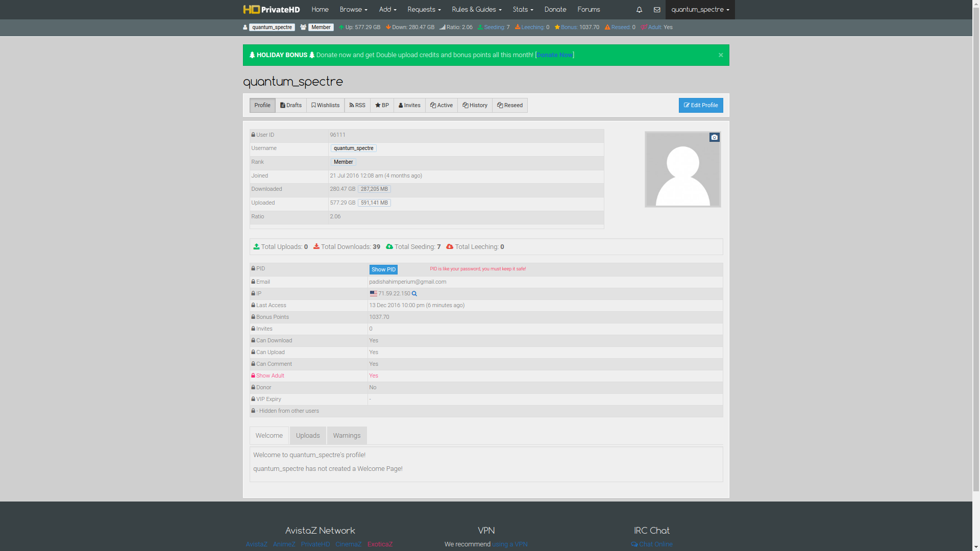Click the IP lookup magnifier icon
The image size is (980, 551).
414,294
